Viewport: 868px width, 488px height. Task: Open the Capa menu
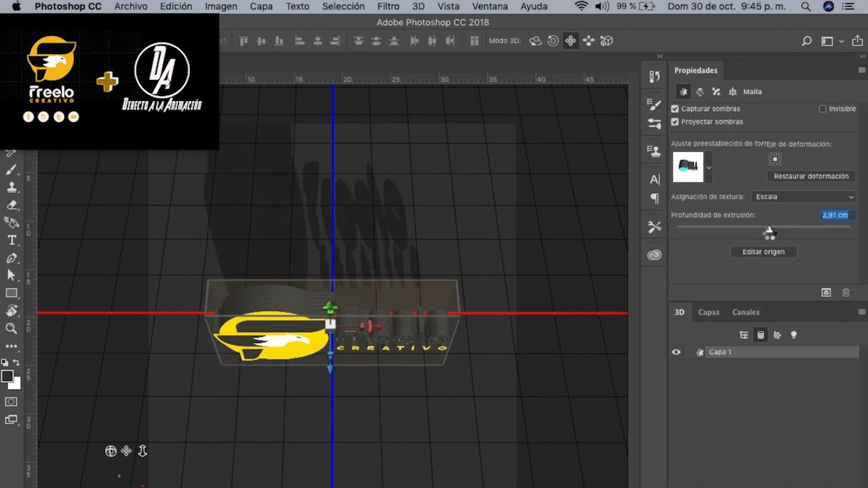(261, 6)
